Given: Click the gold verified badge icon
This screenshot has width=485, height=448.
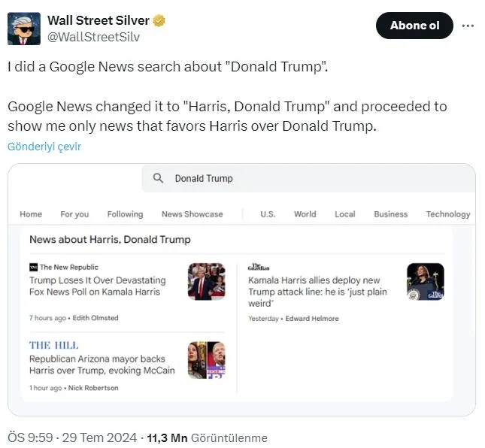Looking at the screenshot, I should (159, 20).
